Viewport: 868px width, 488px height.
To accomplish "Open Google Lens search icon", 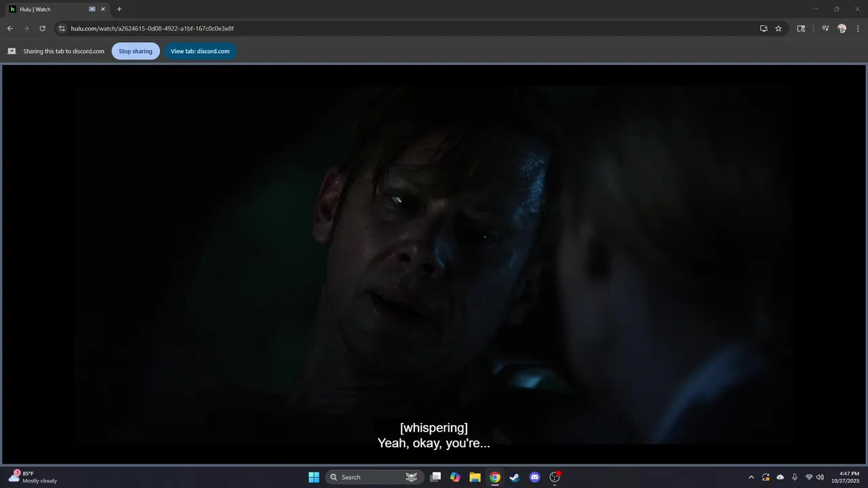I will coord(801,28).
